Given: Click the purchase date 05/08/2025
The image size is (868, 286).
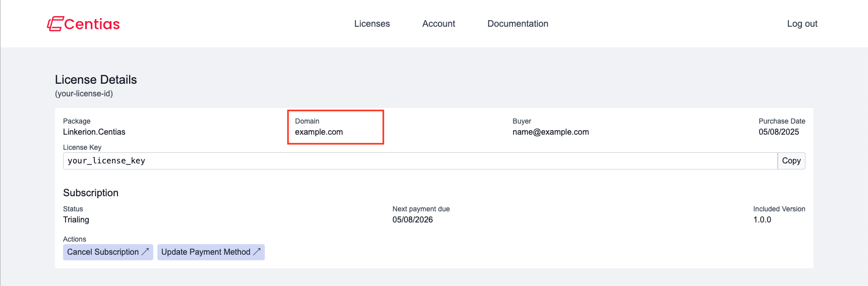Looking at the screenshot, I should click(779, 132).
